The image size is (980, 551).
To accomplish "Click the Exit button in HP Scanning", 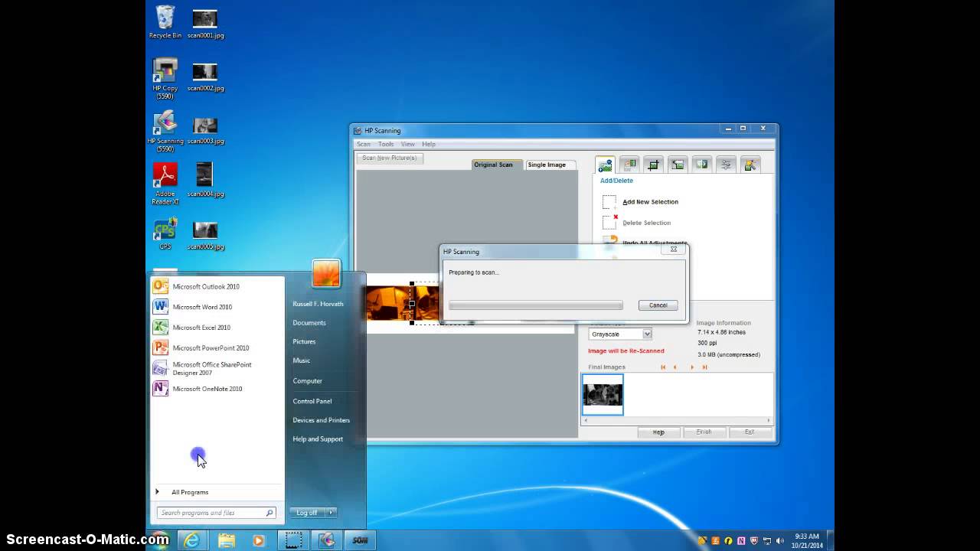I will (750, 432).
